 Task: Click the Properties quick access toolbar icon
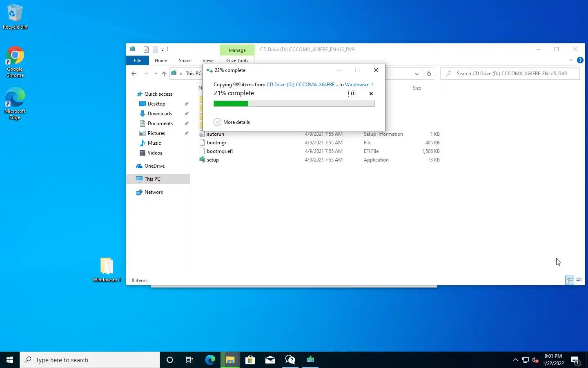(146, 49)
